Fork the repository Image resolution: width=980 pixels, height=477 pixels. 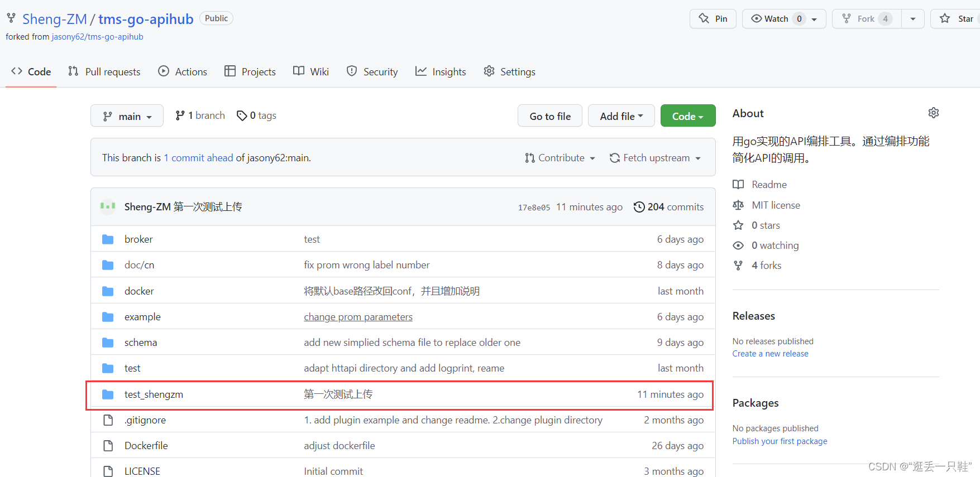pos(866,19)
